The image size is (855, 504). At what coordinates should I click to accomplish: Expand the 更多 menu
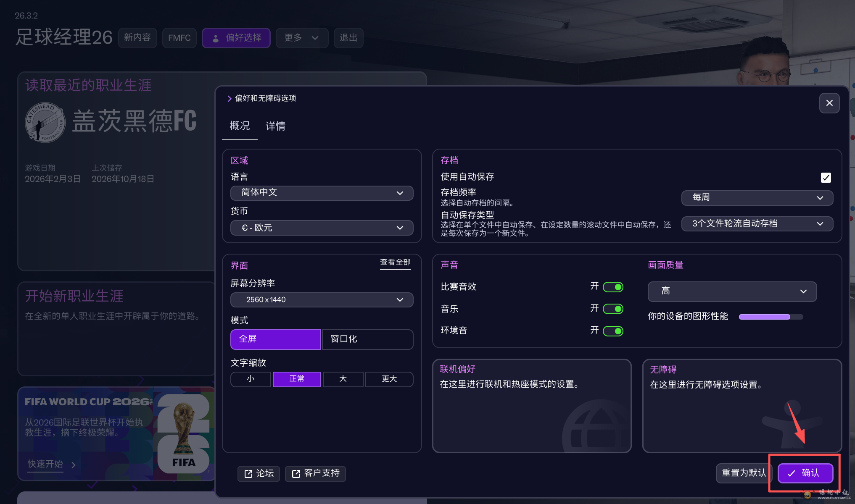coord(302,38)
